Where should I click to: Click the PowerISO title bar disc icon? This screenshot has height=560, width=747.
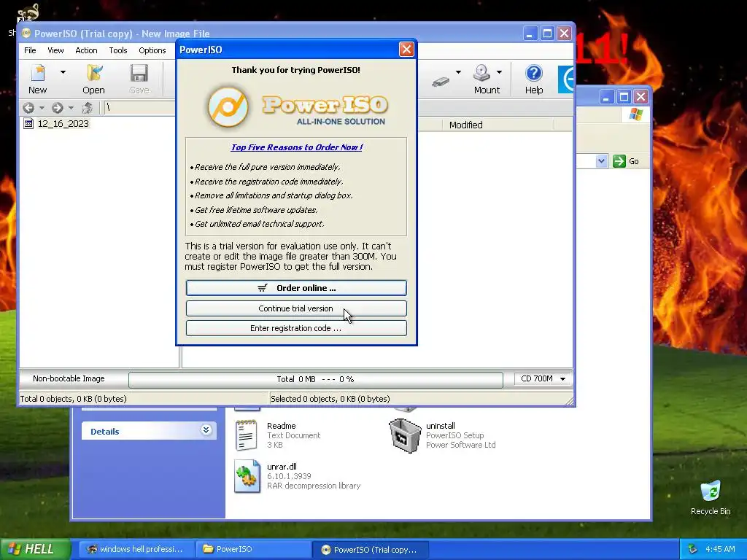(26, 34)
